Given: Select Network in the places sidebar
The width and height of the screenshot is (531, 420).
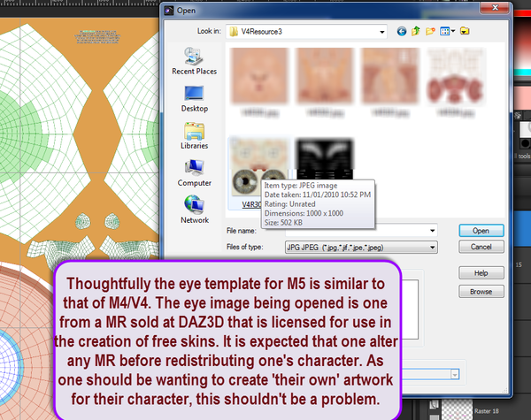Looking at the screenshot, I should 194,210.
